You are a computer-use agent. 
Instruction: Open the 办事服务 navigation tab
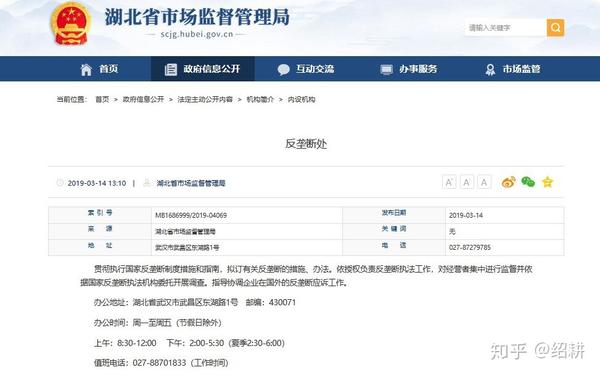[x=409, y=69]
